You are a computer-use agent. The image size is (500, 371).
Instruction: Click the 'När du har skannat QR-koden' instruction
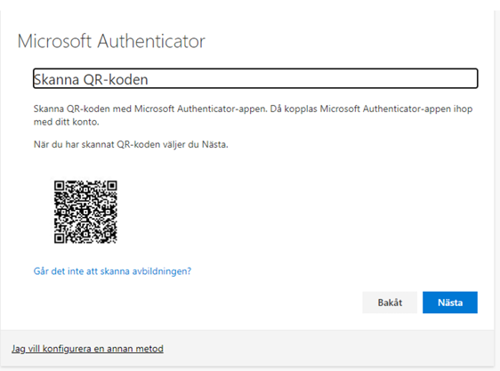point(131,145)
